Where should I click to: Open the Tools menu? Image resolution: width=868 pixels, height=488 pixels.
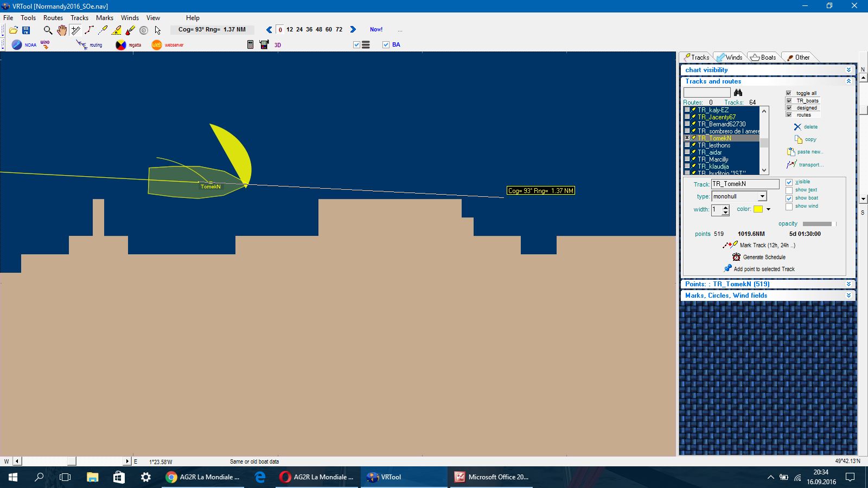coord(28,18)
